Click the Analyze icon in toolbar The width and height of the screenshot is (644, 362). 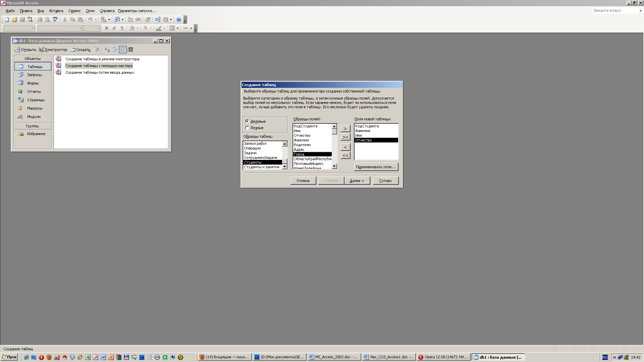coord(117,19)
